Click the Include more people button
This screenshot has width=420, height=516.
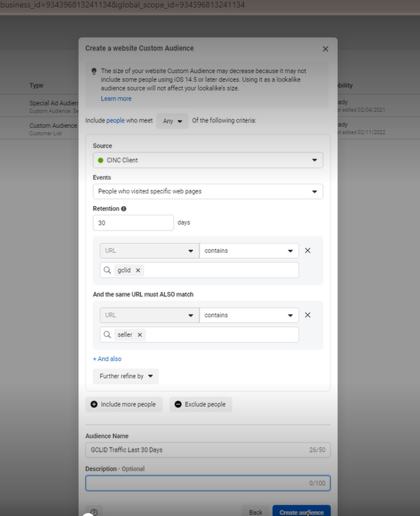click(x=124, y=405)
